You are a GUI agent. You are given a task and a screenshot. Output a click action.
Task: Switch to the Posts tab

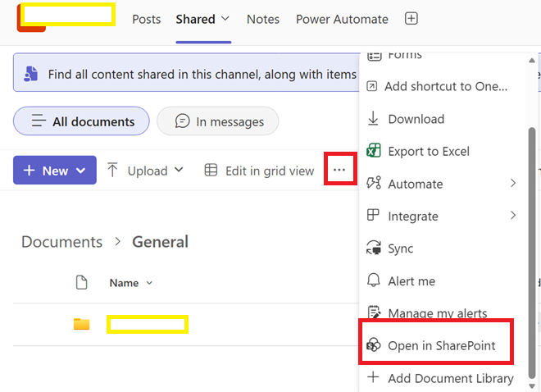(147, 20)
